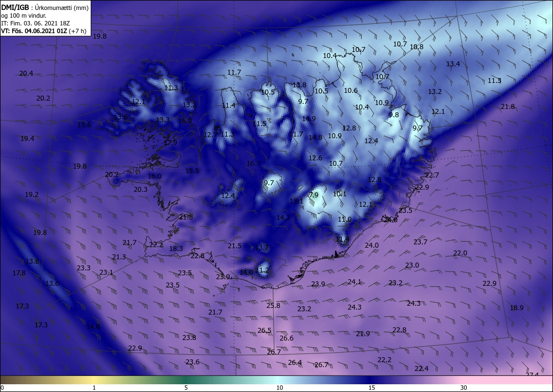Image resolution: width=553 pixels, height=392 pixels.
Task: Click the map value 10.6
Action: click(351, 90)
